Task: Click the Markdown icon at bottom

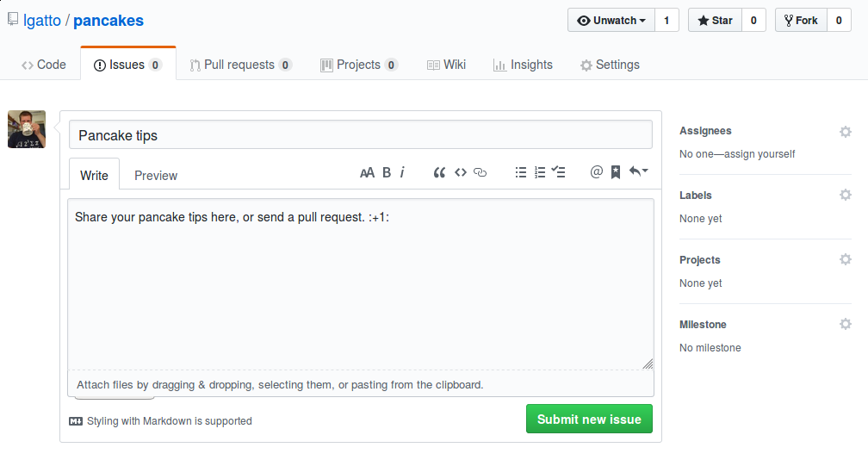Action: click(x=76, y=421)
